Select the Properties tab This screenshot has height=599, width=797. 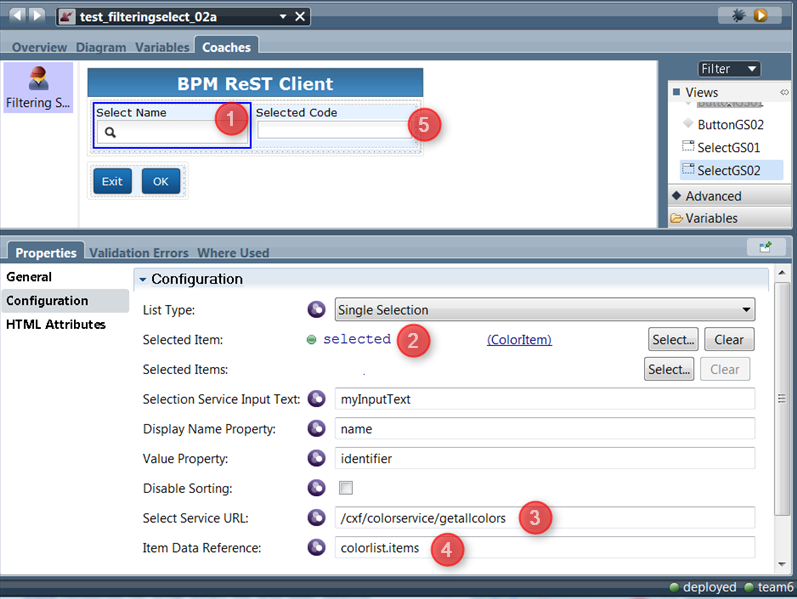coord(46,252)
